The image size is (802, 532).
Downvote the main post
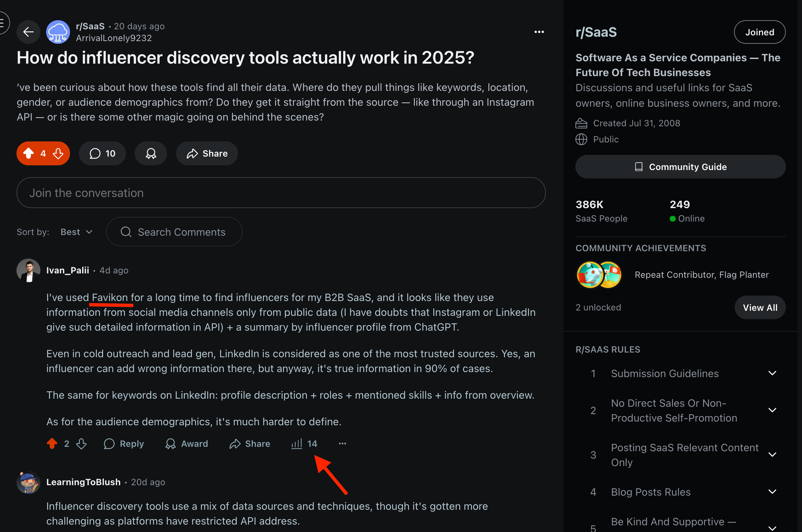(58, 153)
